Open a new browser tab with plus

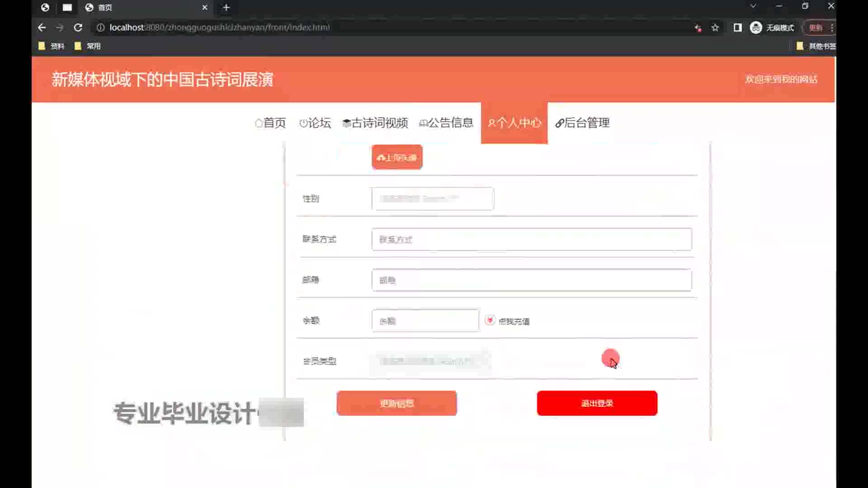[x=226, y=8]
